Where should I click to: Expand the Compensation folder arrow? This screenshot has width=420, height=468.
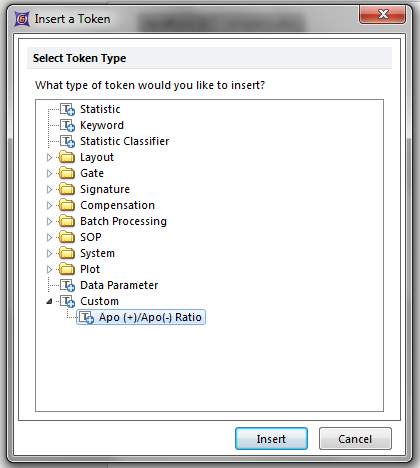coord(49,205)
